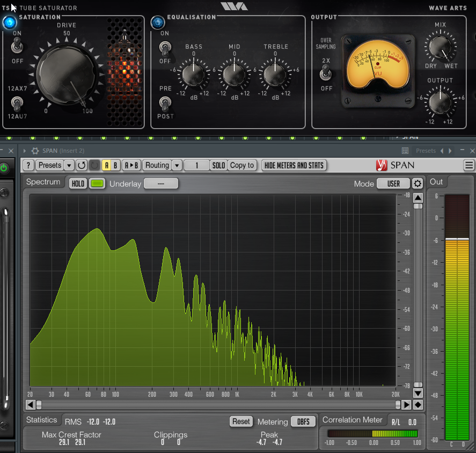
Task: Open the Underlay selector
Action: tap(161, 183)
